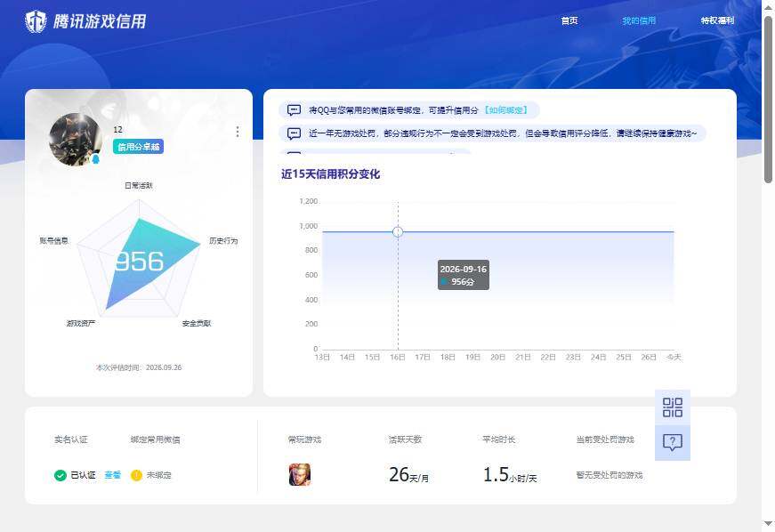Image resolution: width=775 pixels, height=532 pixels.
Task: Open 特权福利 navigation item
Action: pos(718,20)
